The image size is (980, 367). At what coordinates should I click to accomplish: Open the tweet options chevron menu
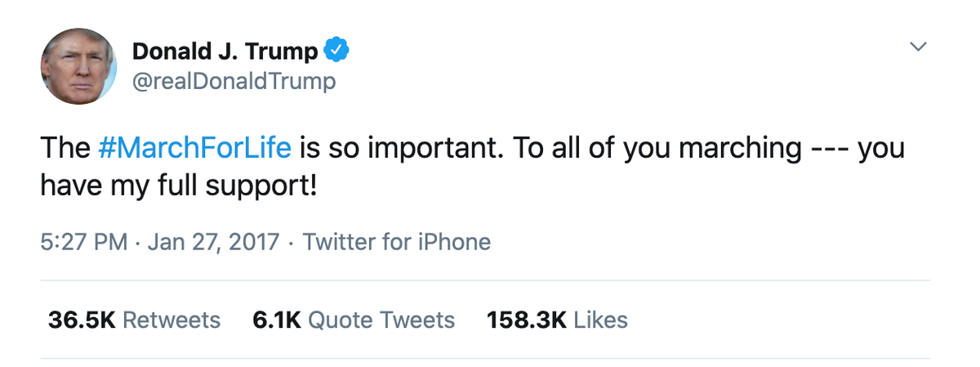coord(919,48)
